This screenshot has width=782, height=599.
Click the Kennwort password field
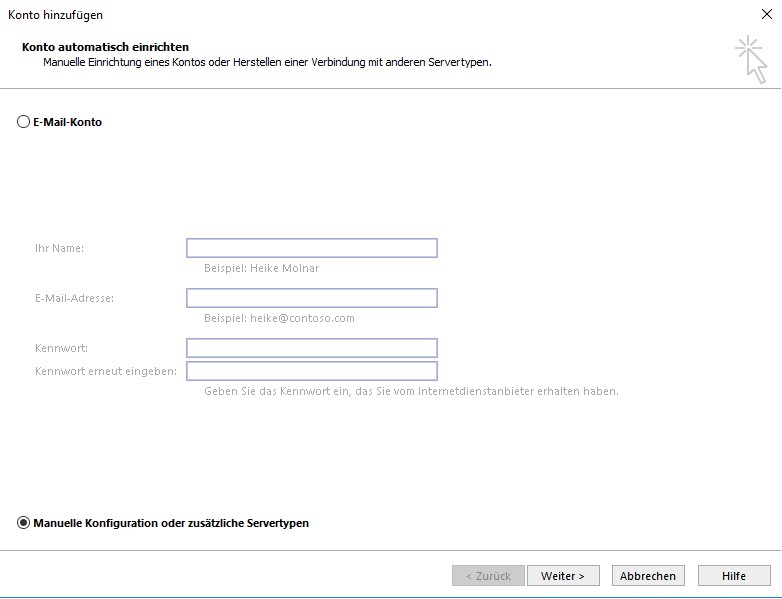[x=311, y=348]
